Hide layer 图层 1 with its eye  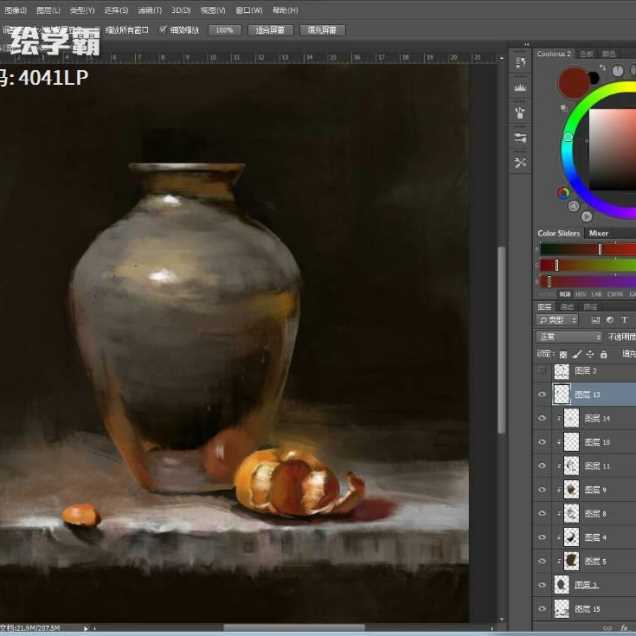pyautogui.click(x=542, y=585)
